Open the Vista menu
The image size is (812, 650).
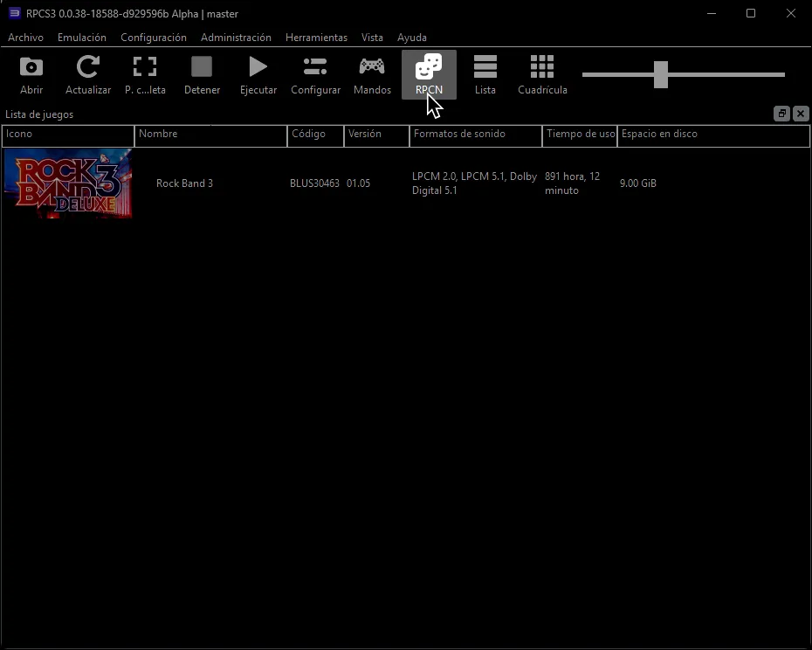coord(372,38)
